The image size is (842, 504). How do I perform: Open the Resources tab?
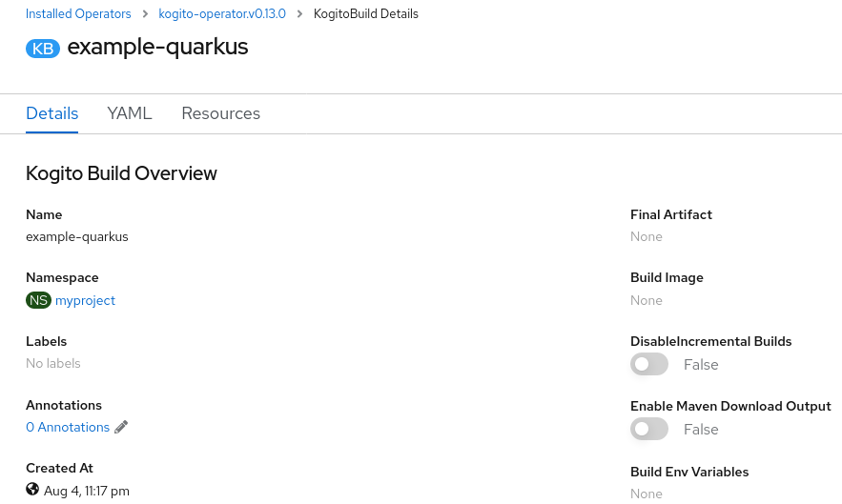(x=220, y=113)
